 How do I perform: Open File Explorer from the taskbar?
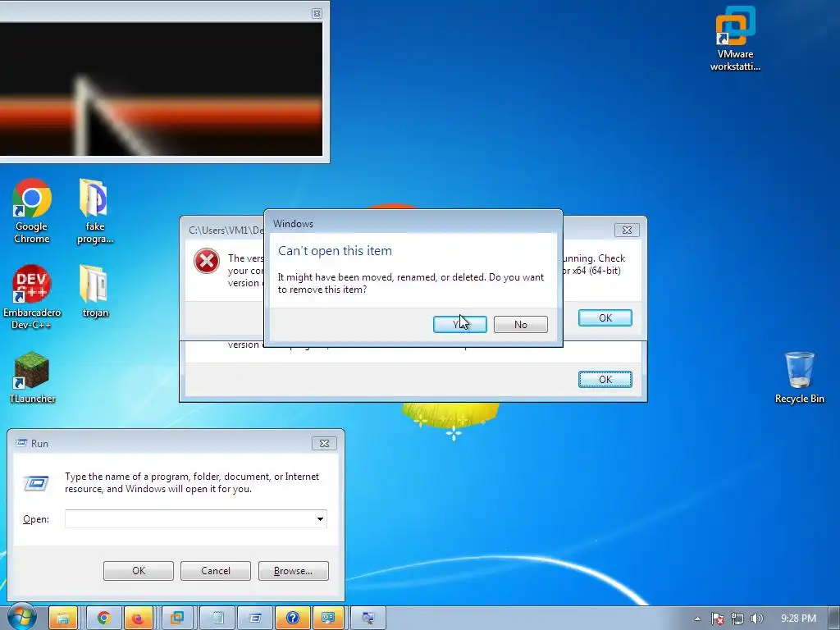coord(63,619)
